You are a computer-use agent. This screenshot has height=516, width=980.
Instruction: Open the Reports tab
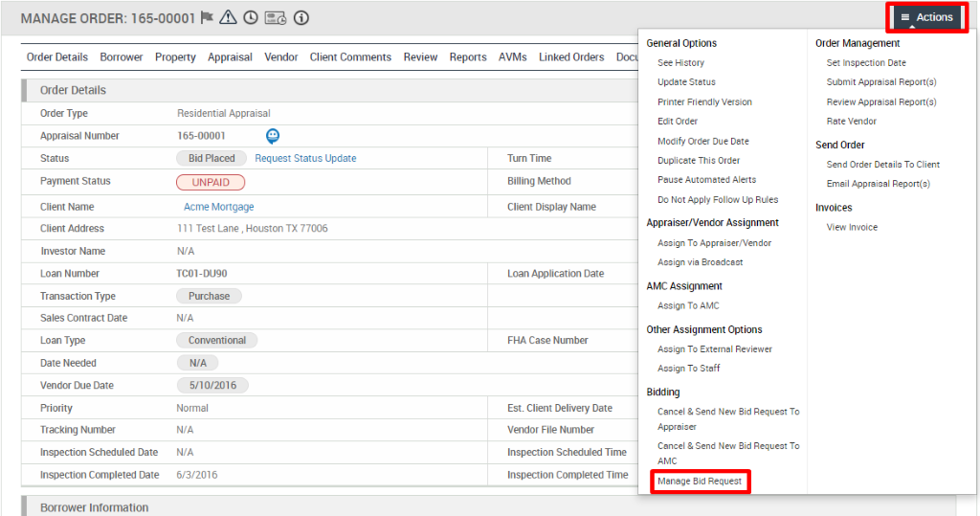click(467, 56)
